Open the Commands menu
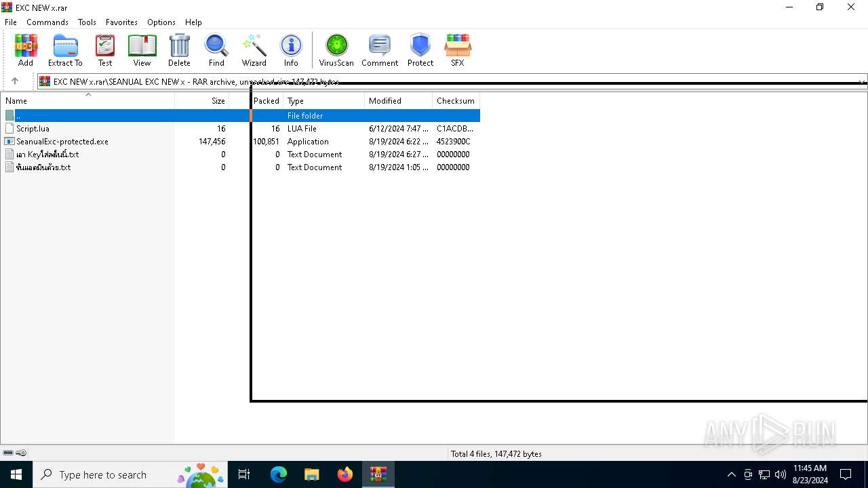Viewport: 868px width, 488px height. coord(47,22)
